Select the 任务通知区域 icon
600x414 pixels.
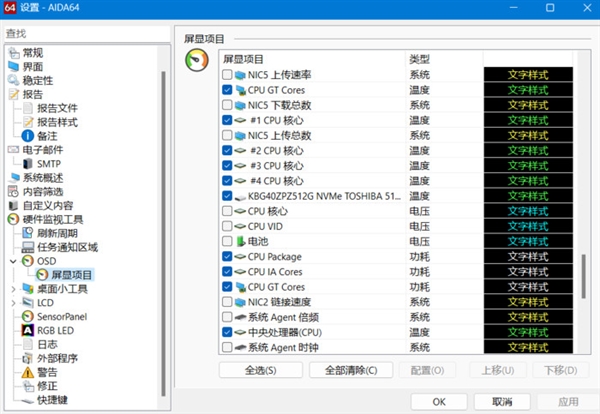28,247
